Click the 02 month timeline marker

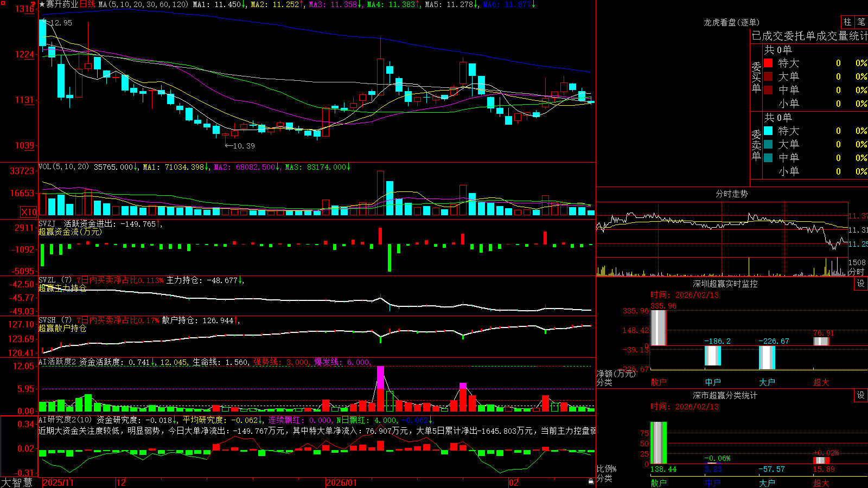[x=513, y=483]
